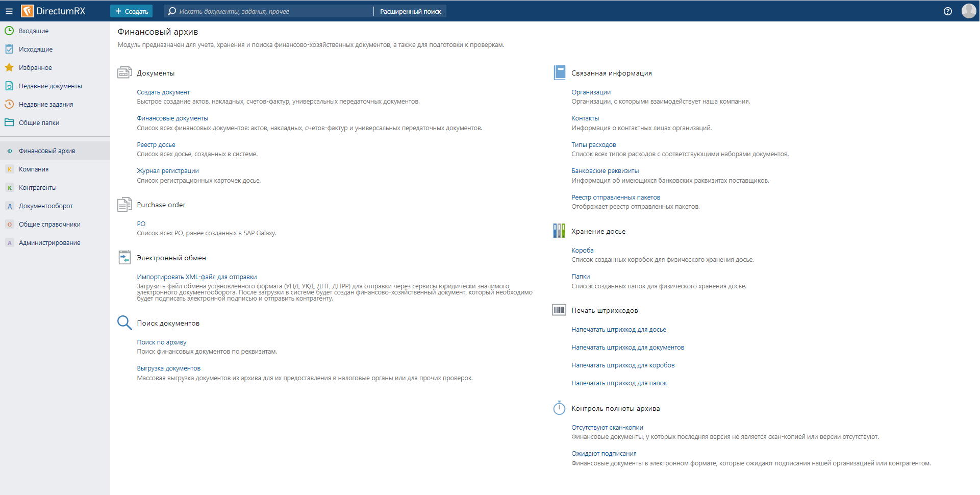Open the Реестр досье link
980x495 pixels.
click(x=156, y=145)
